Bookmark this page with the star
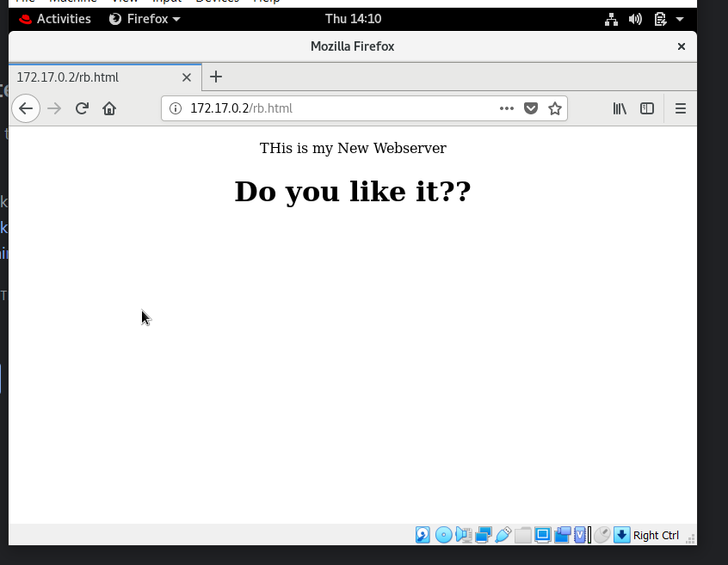728x565 pixels. [x=555, y=108]
